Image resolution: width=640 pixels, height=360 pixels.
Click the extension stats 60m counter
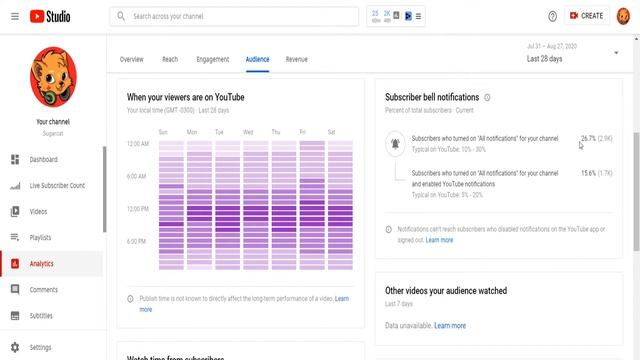coord(376,16)
